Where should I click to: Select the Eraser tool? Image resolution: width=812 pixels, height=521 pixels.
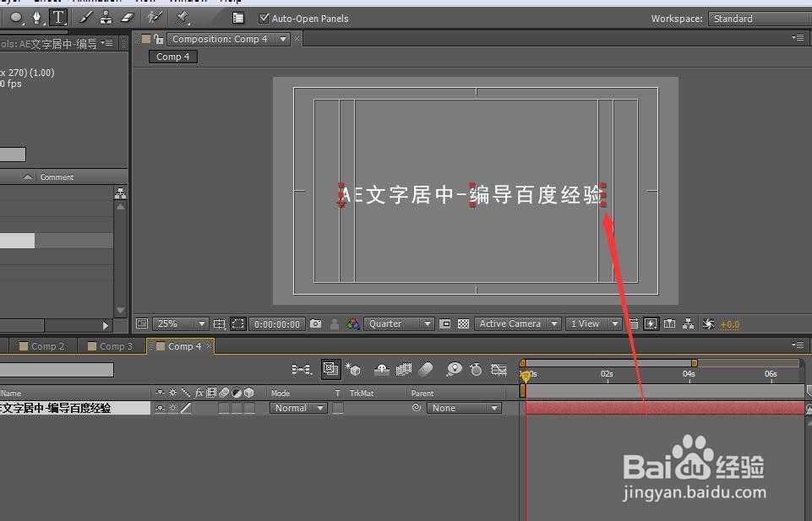pos(128,18)
